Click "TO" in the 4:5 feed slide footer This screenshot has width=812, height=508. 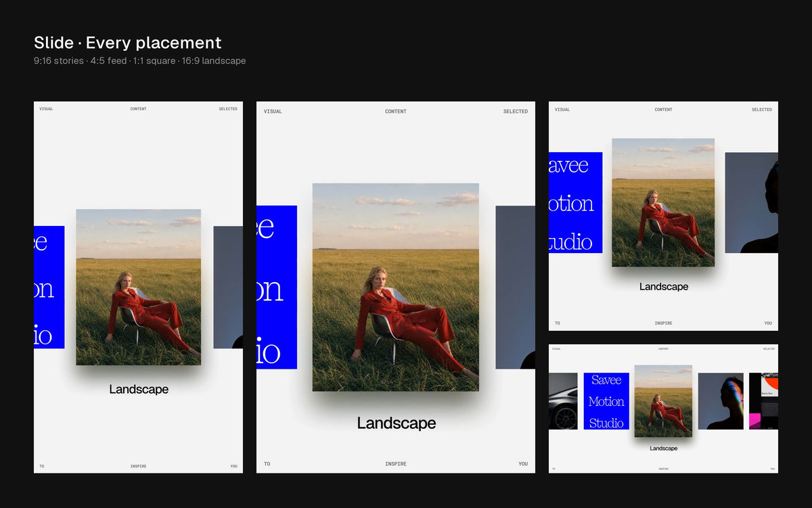coord(267,464)
